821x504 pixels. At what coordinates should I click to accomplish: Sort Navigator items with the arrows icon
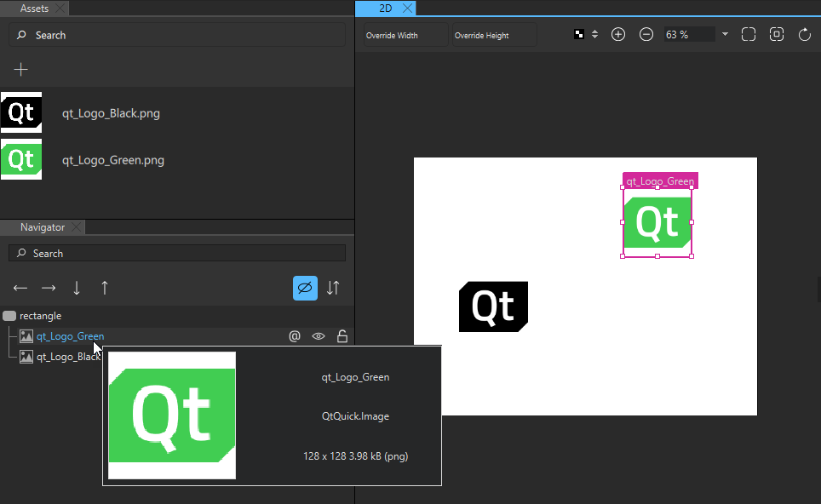(x=332, y=288)
